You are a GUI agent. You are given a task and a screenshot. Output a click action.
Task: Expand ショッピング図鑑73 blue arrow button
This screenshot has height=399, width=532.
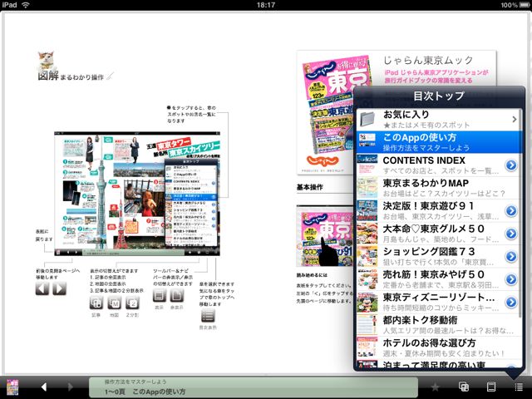tap(511, 256)
